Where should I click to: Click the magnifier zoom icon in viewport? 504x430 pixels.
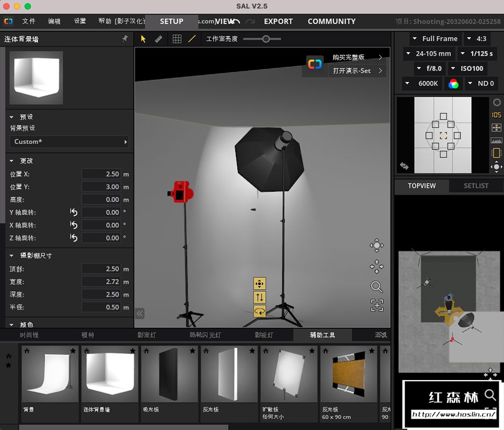click(377, 286)
